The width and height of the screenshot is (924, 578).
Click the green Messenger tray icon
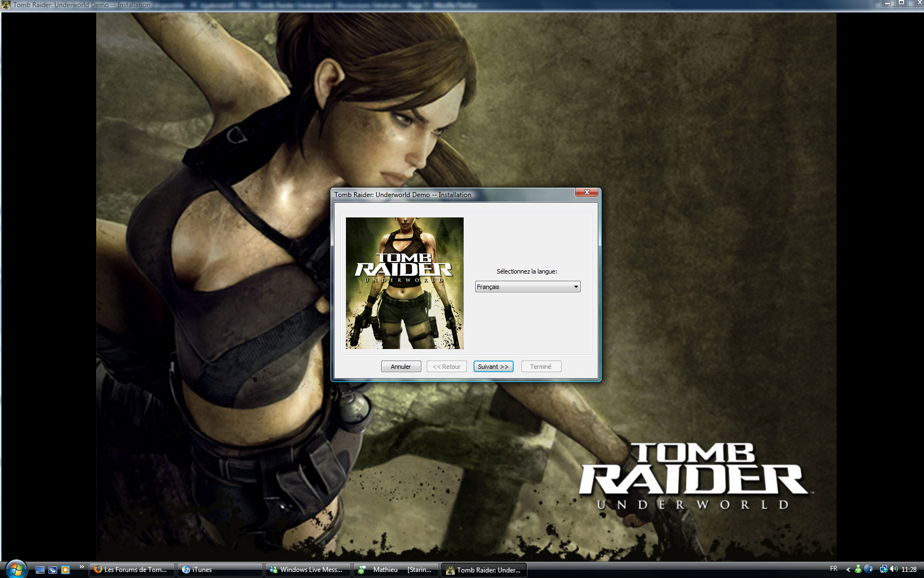pyautogui.click(x=858, y=569)
